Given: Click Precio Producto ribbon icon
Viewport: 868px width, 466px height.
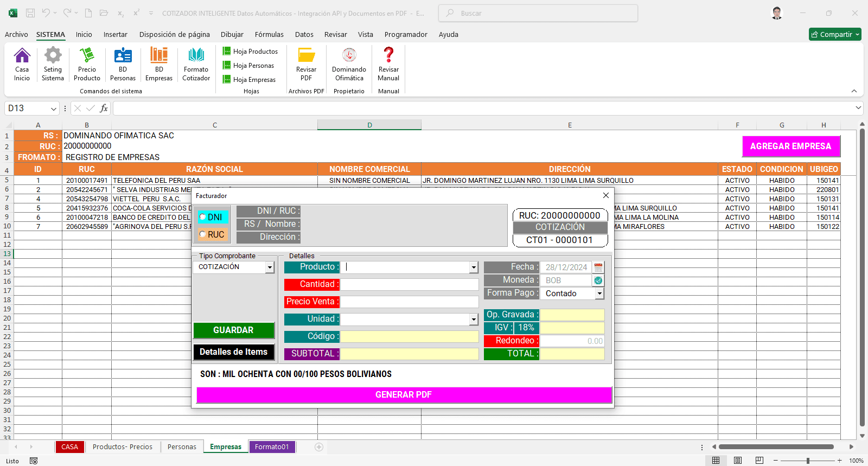Looking at the screenshot, I should click(x=87, y=64).
